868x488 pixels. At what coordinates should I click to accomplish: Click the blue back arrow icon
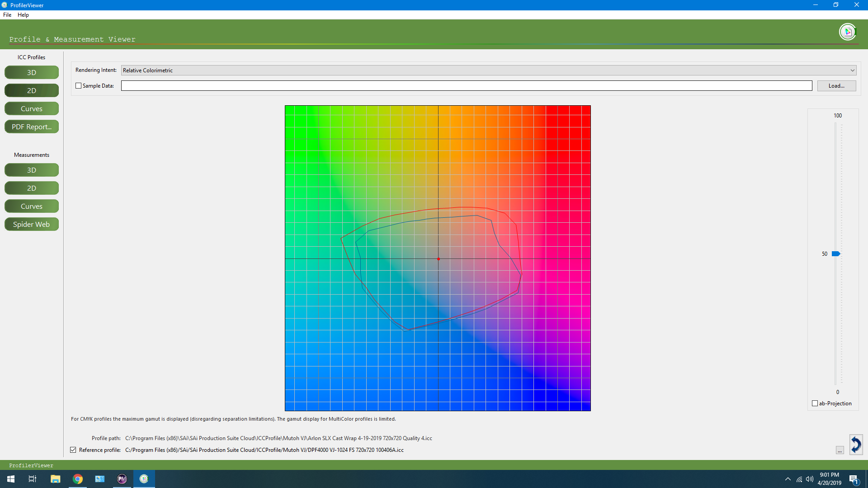[856, 445]
